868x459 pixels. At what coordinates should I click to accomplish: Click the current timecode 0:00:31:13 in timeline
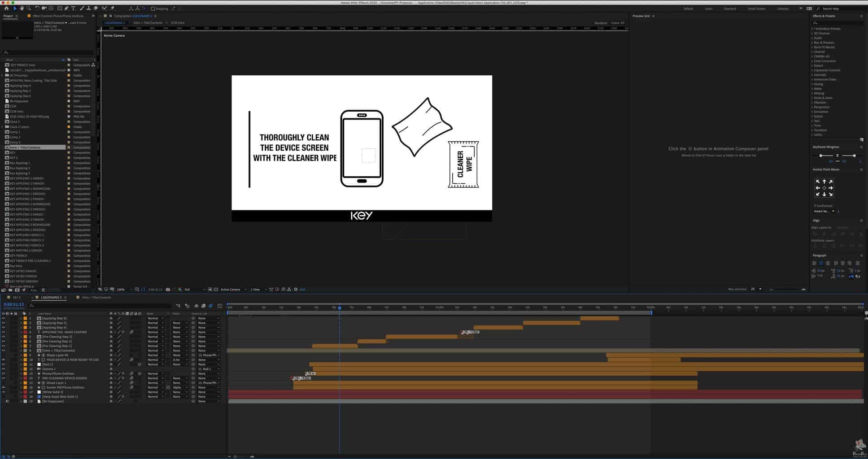[x=13, y=304]
